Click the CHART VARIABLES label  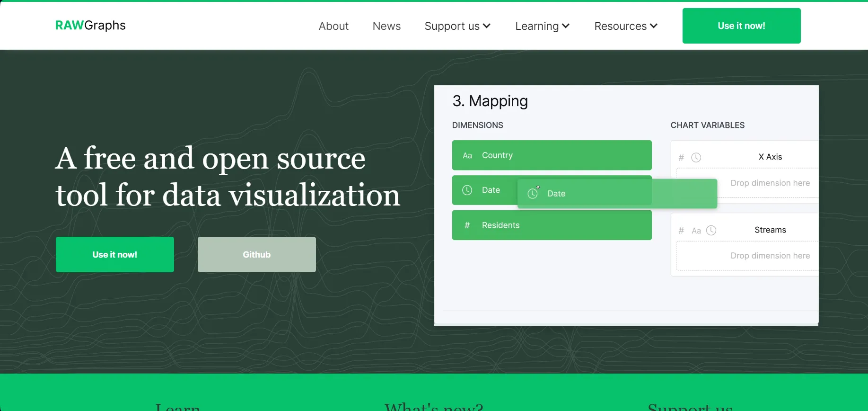coord(708,125)
